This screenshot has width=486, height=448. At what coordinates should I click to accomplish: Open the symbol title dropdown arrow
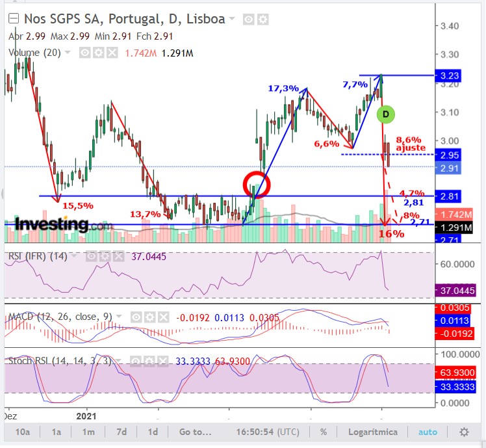click(x=232, y=20)
